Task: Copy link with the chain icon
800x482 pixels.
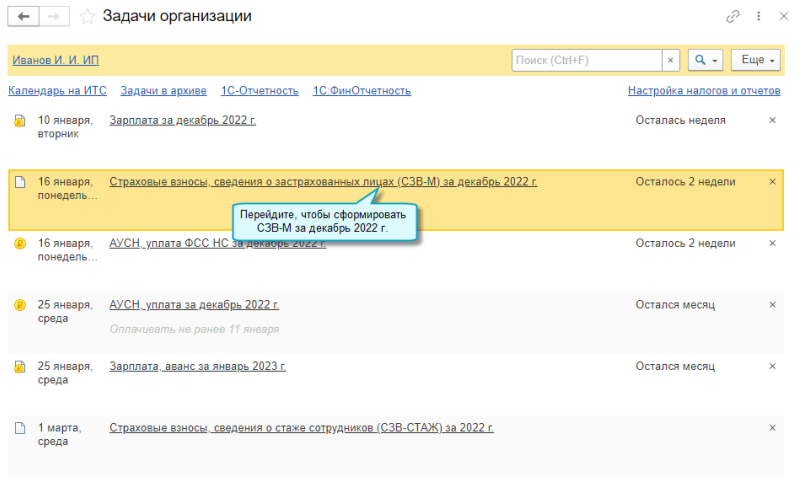Action: click(x=733, y=16)
